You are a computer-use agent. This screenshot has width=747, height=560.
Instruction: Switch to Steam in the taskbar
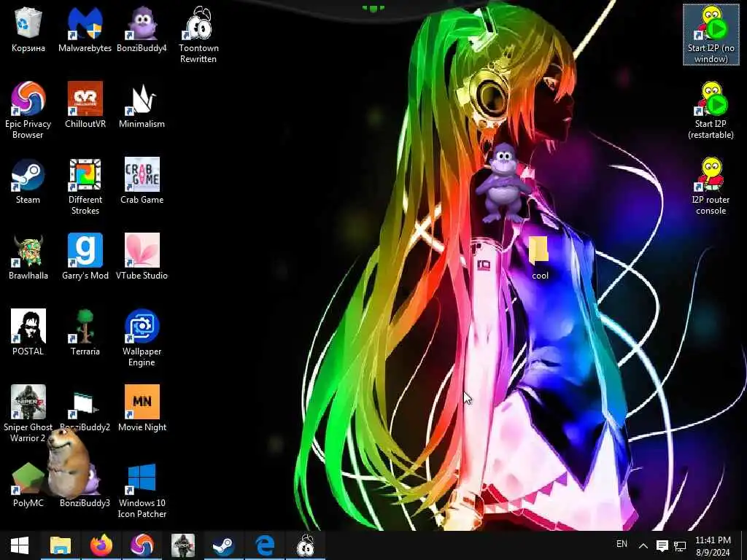click(x=223, y=545)
